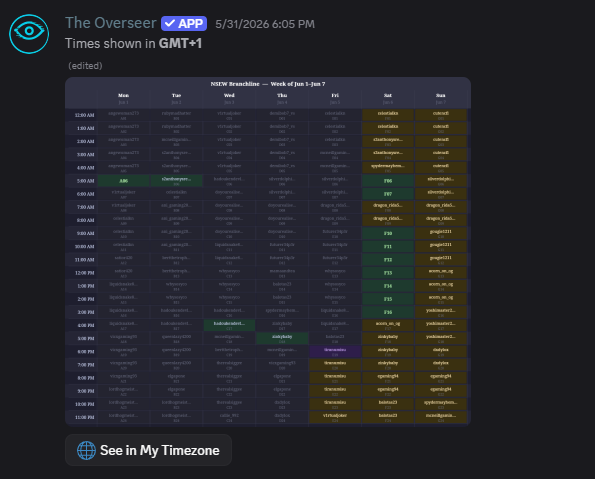
Task: Click the Saturday 7:00 AM dragon_rida slot
Action: point(388,207)
